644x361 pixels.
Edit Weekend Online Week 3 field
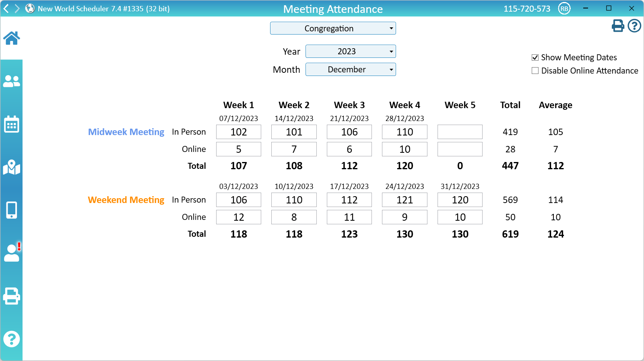tap(349, 217)
